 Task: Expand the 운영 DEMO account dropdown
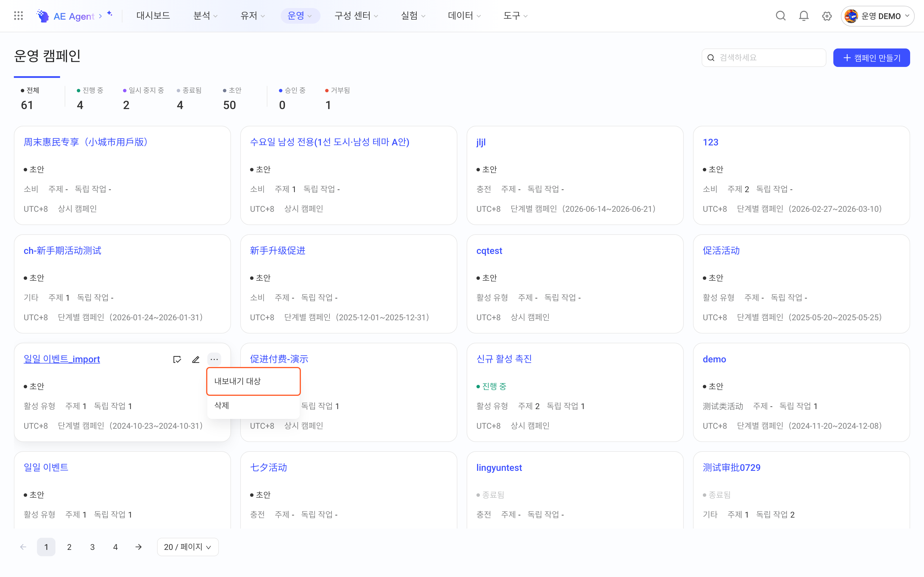(x=878, y=16)
